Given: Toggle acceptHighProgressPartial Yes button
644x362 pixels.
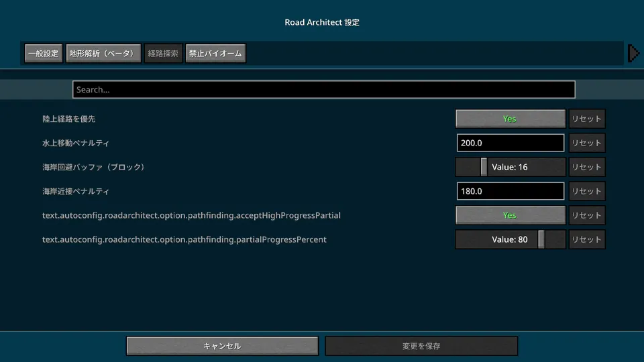Looking at the screenshot, I should pyautogui.click(x=510, y=215).
